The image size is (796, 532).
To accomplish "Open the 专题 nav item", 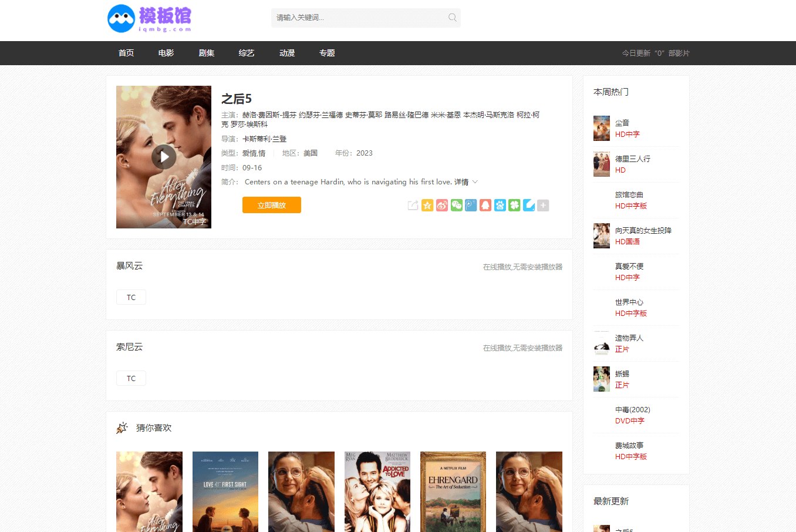I will [327, 53].
